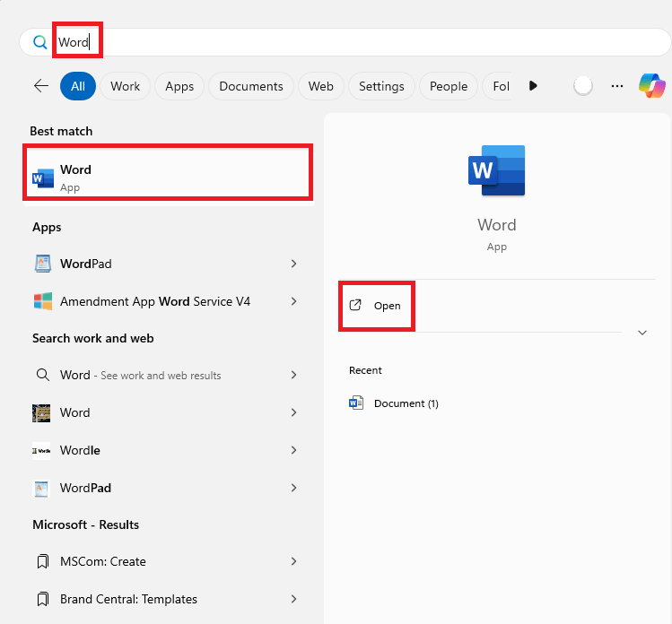Screen dimensions: 672x624
Task: Select the Web filter tab
Action: pyautogui.click(x=321, y=86)
